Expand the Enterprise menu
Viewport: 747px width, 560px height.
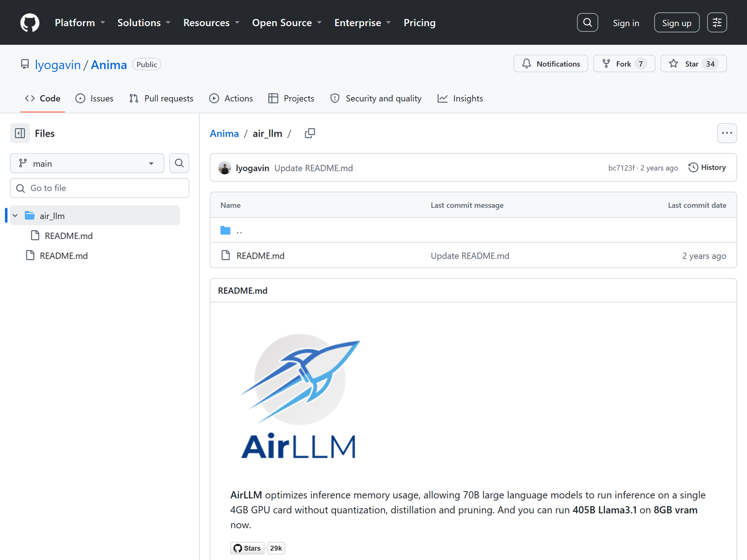click(362, 22)
